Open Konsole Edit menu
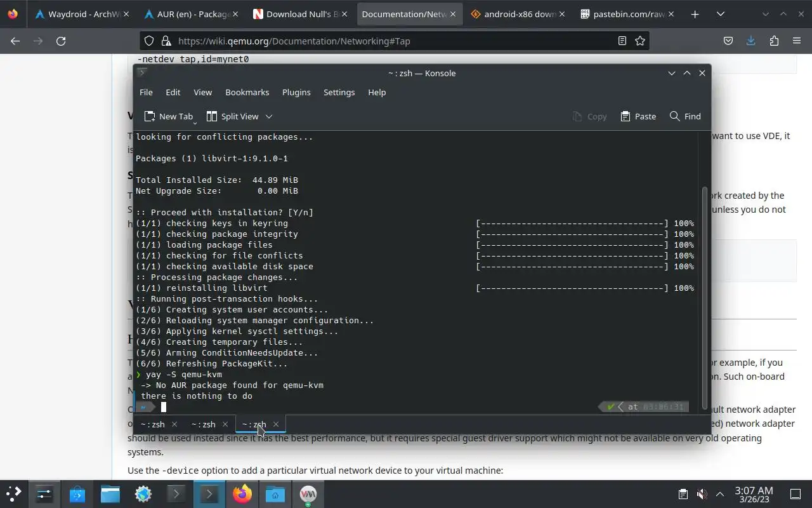The width and height of the screenshot is (812, 508). 173,92
